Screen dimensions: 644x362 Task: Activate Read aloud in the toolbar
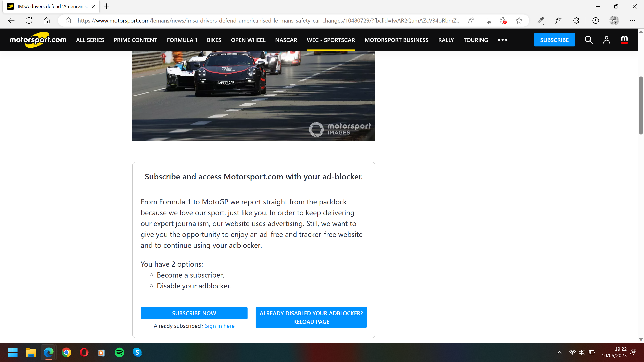pyautogui.click(x=471, y=21)
